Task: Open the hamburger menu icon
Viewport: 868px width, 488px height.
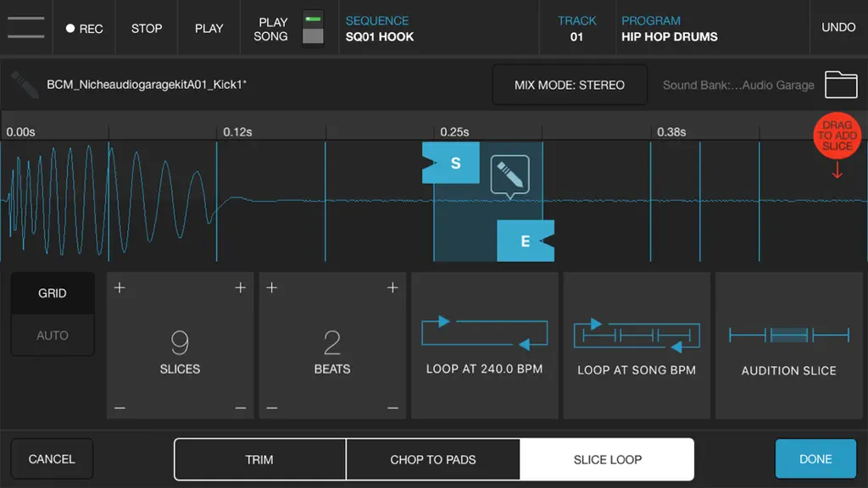Action: click(26, 28)
